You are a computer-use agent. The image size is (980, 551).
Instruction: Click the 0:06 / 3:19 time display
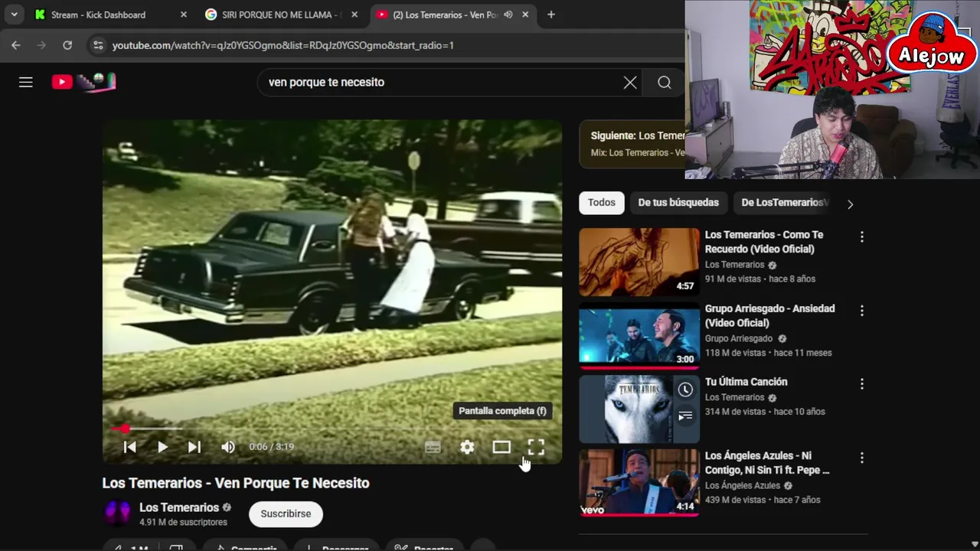[271, 447]
